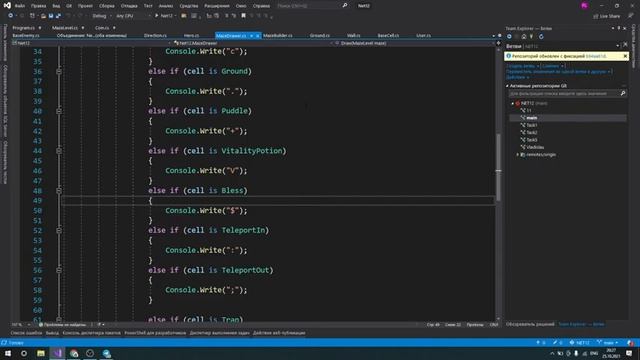The width and height of the screenshot is (640, 360).
Task: Dismiss the yellow repository updated notification
Action: coord(625,56)
